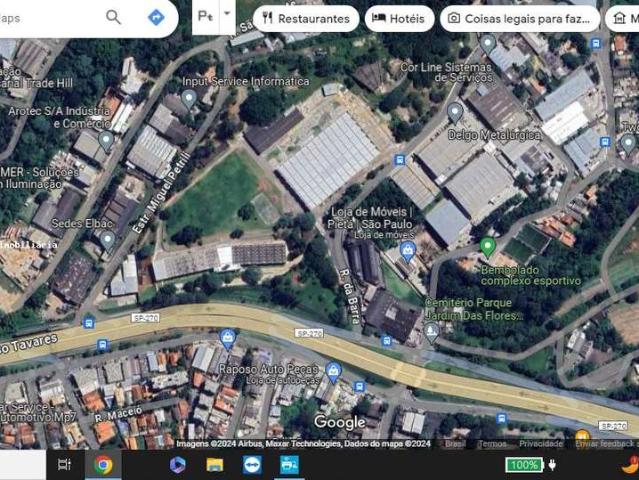Click the Sedes Elbac label text

coord(82,223)
